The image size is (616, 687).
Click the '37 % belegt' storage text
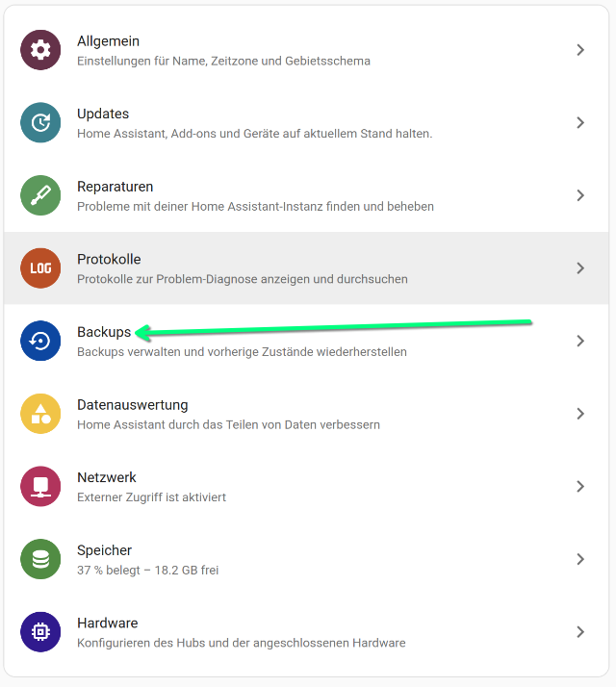point(147,570)
